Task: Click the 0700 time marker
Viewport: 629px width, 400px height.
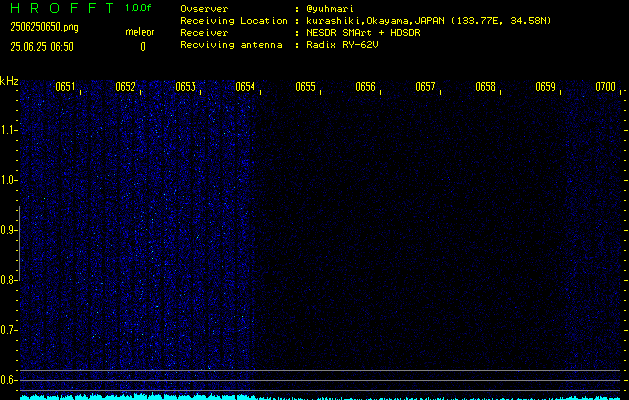Action: tap(606, 87)
